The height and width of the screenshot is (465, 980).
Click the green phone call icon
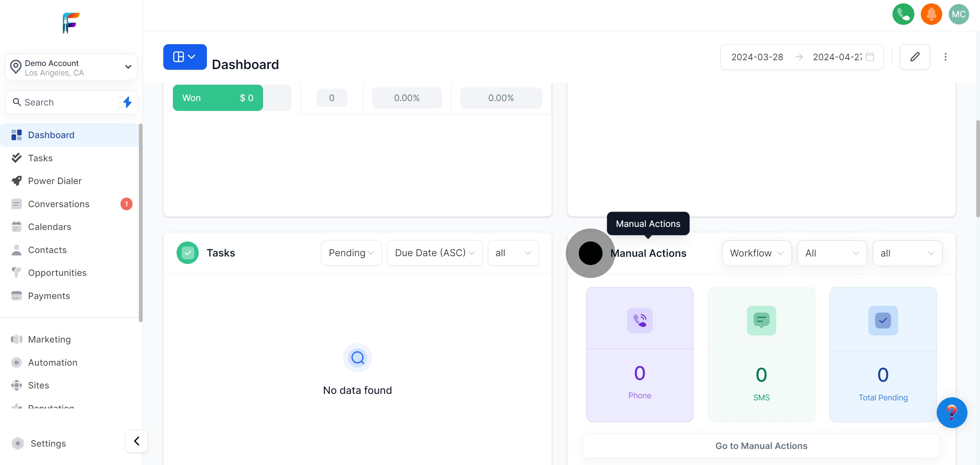pyautogui.click(x=903, y=14)
